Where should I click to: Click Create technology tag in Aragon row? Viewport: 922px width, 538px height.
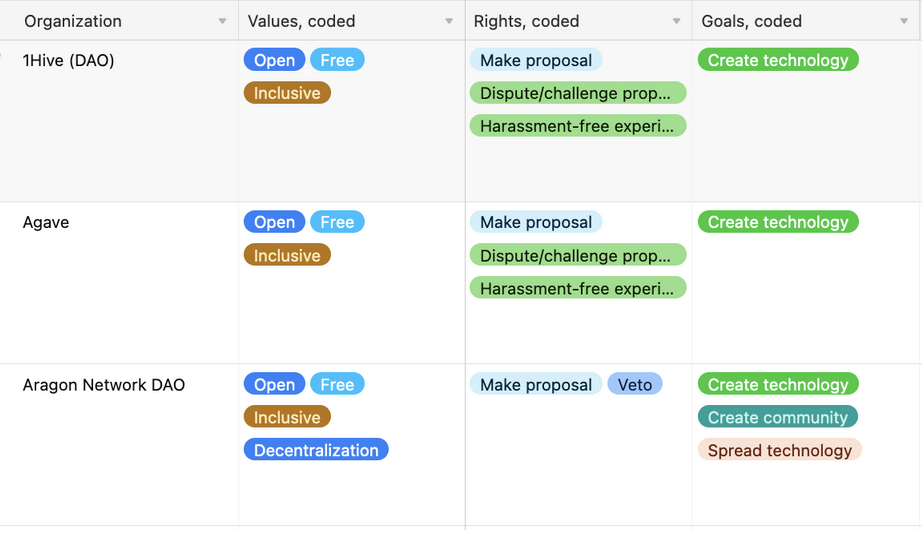click(x=778, y=385)
